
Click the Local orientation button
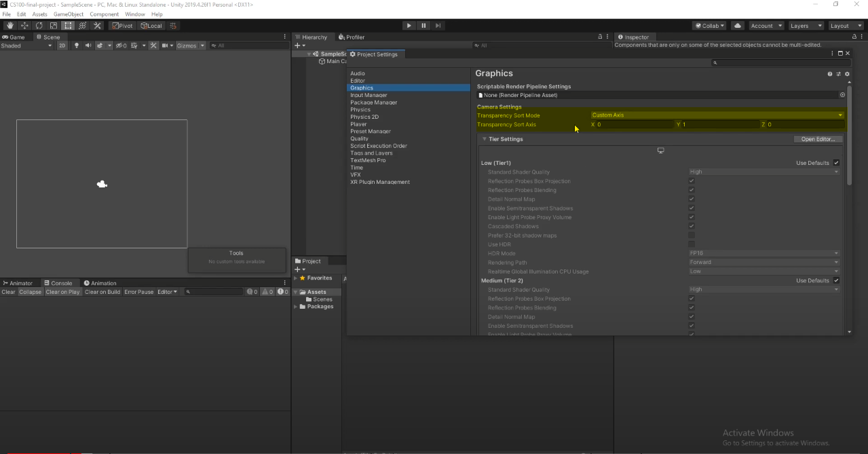(151, 26)
